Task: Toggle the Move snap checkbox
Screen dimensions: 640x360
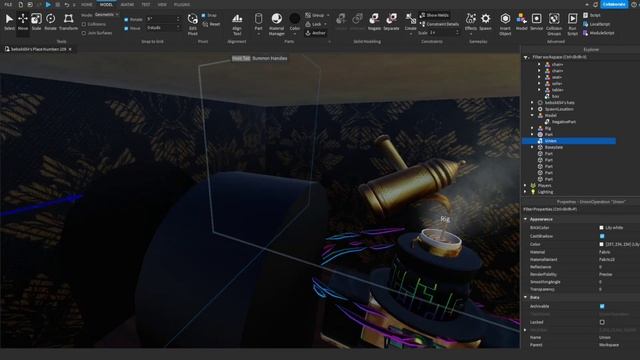Action: (126, 28)
